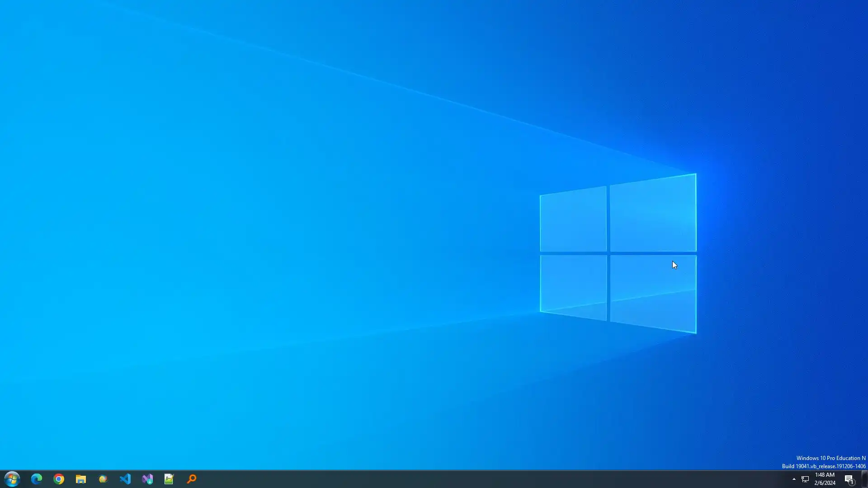This screenshot has height=488, width=868.
Task: Open Google Chrome from the taskbar
Action: tap(59, 479)
